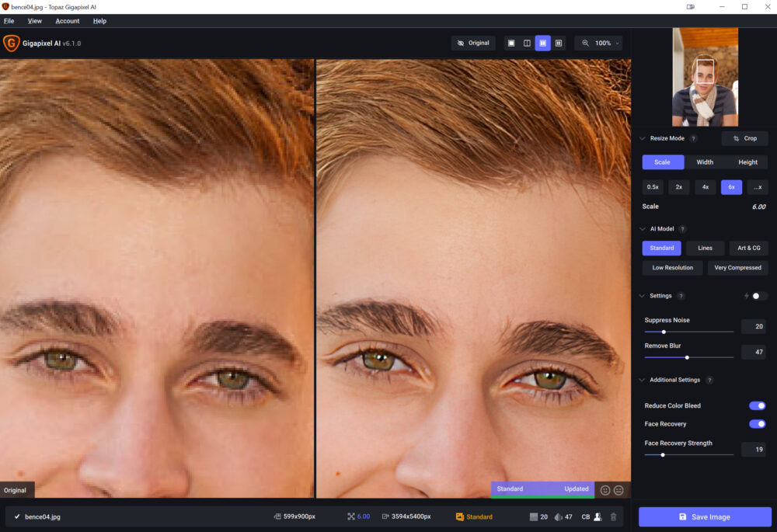Click the face recovery person icon in status bar
The image size is (777, 532).
(x=598, y=516)
